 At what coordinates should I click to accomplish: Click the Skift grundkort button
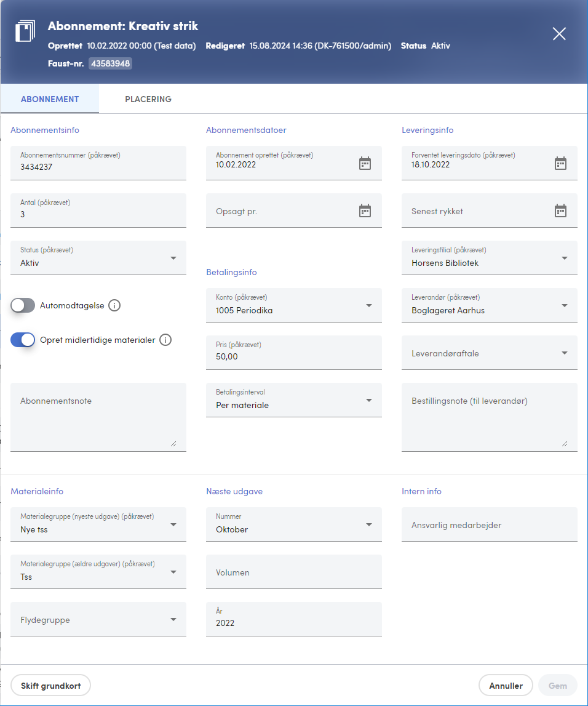coord(51,686)
